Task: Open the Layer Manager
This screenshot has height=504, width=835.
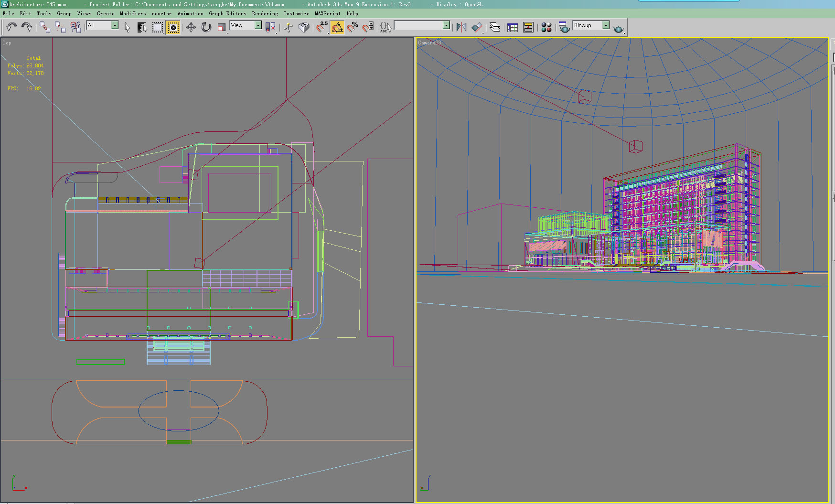Action: click(x=495, y=27)
